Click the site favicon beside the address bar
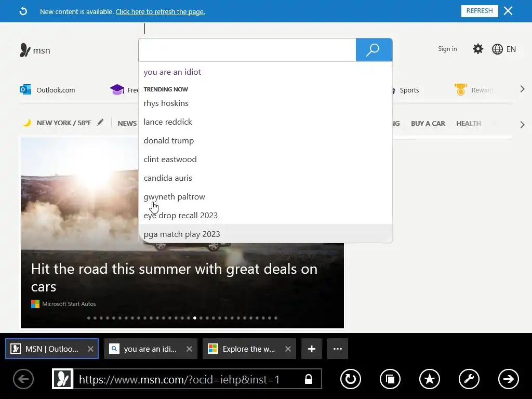 pyautogui.click(x=62, y=379)
